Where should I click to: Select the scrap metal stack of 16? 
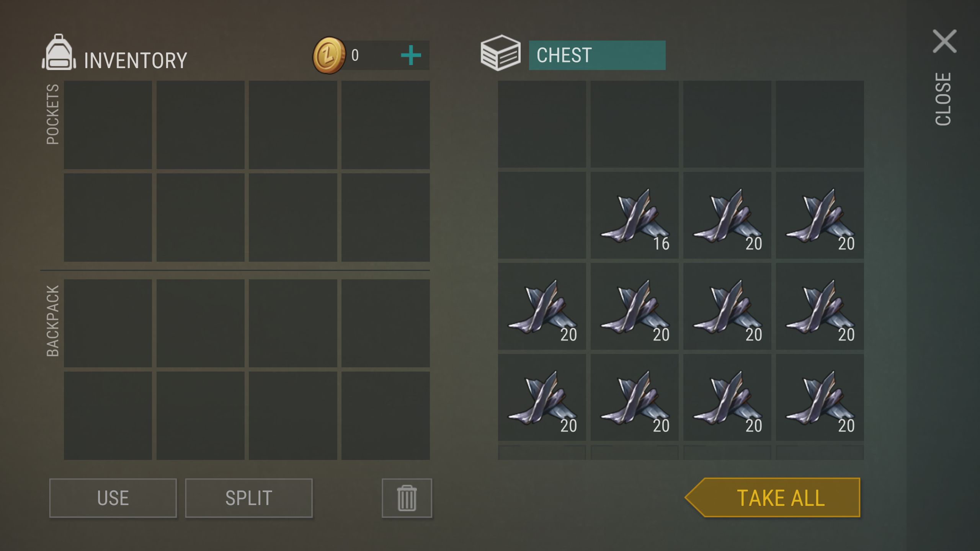coord(634,215)
